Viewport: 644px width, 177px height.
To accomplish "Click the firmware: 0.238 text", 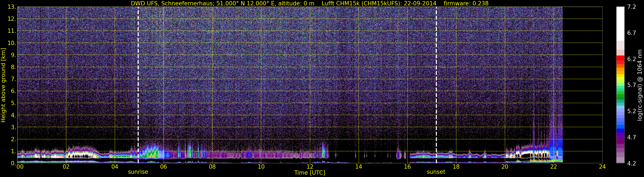I will pos(466,3).
